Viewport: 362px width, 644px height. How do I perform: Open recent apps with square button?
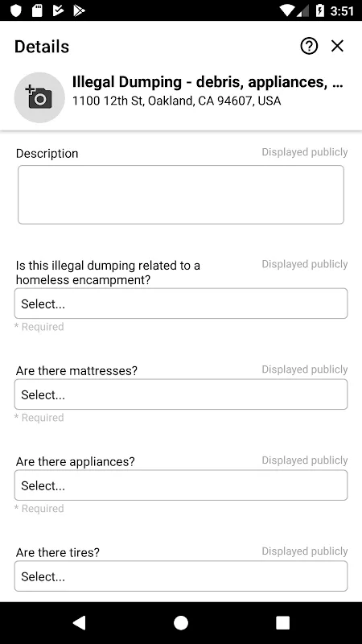pos(282,622)
